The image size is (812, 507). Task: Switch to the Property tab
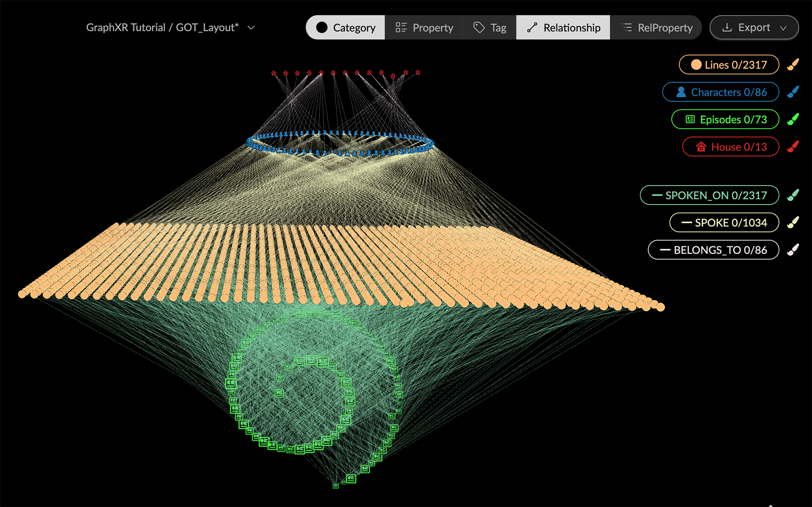(424, 27)
